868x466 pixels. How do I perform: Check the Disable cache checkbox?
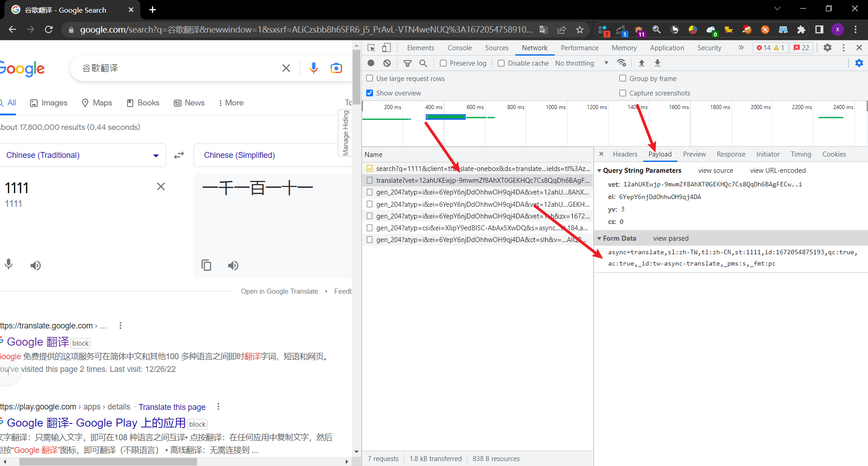(501, 63)
